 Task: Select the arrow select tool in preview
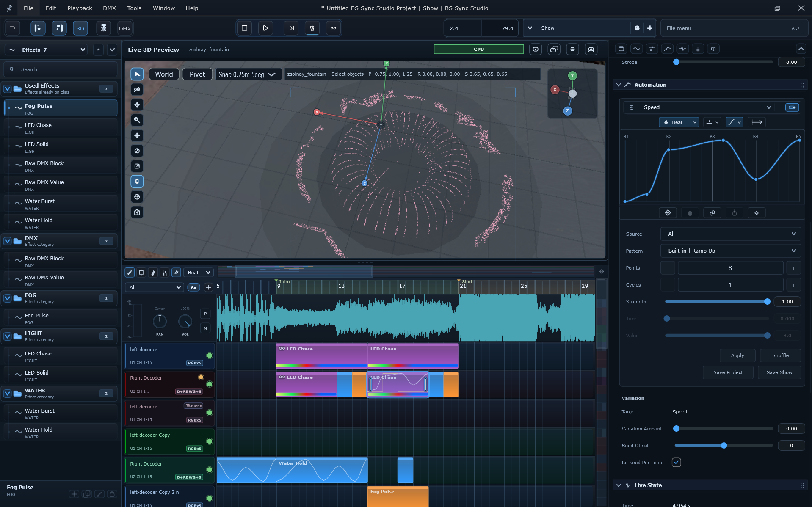137,74
